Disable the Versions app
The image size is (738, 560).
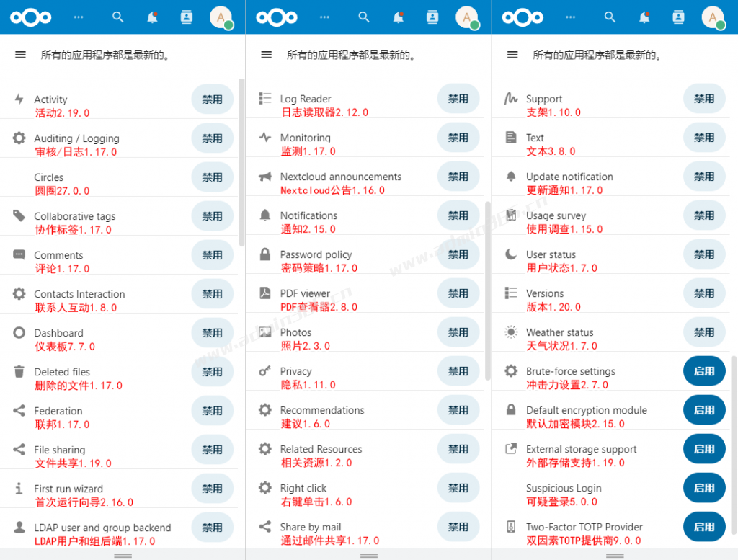pos(704,293)
